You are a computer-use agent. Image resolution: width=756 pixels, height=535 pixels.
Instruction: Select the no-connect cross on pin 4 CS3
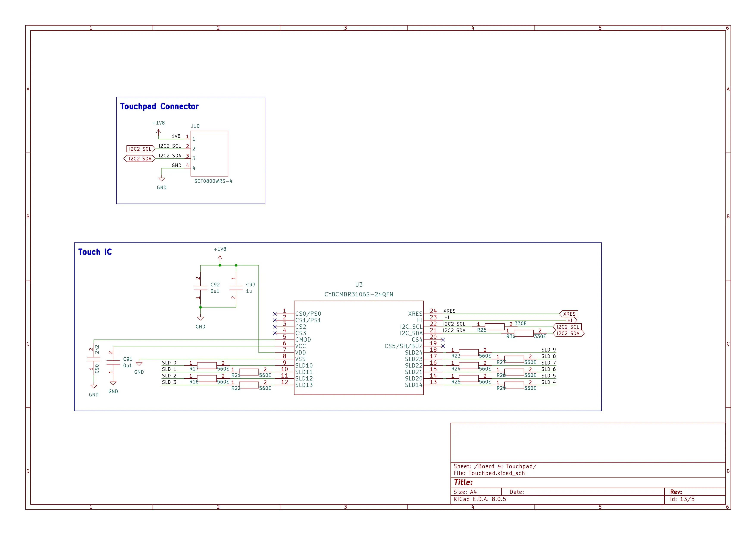tap(275, 333)
